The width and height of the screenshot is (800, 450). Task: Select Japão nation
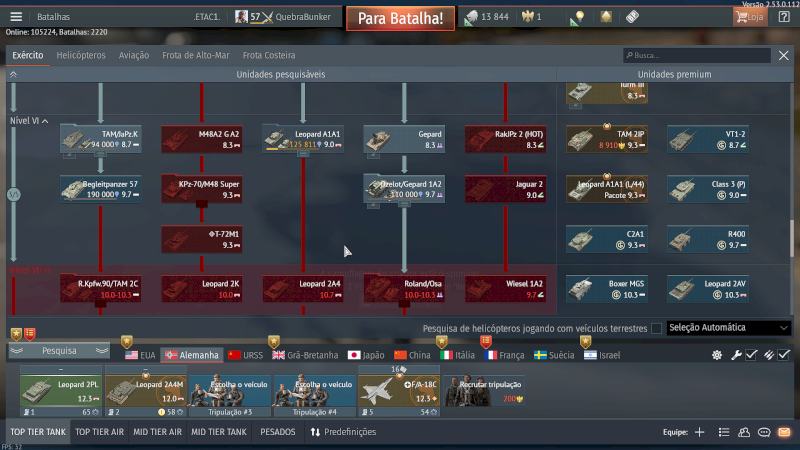click(x=366, y=355)
